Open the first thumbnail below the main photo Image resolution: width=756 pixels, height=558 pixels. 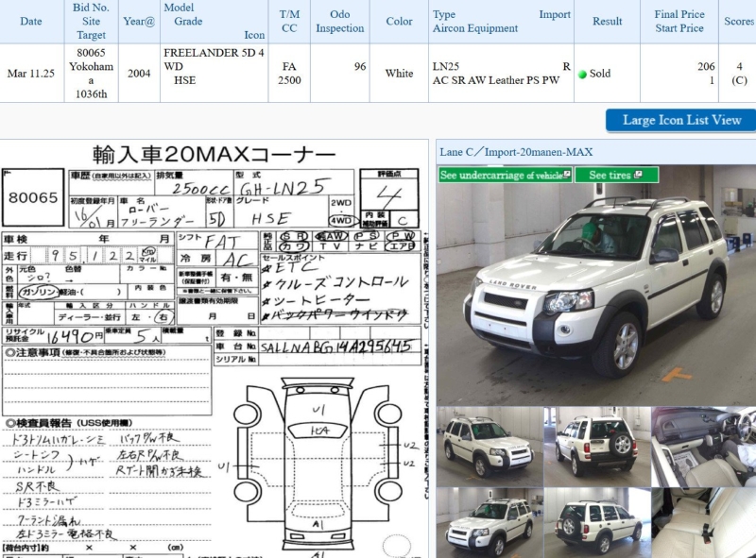tap(488, 446)
